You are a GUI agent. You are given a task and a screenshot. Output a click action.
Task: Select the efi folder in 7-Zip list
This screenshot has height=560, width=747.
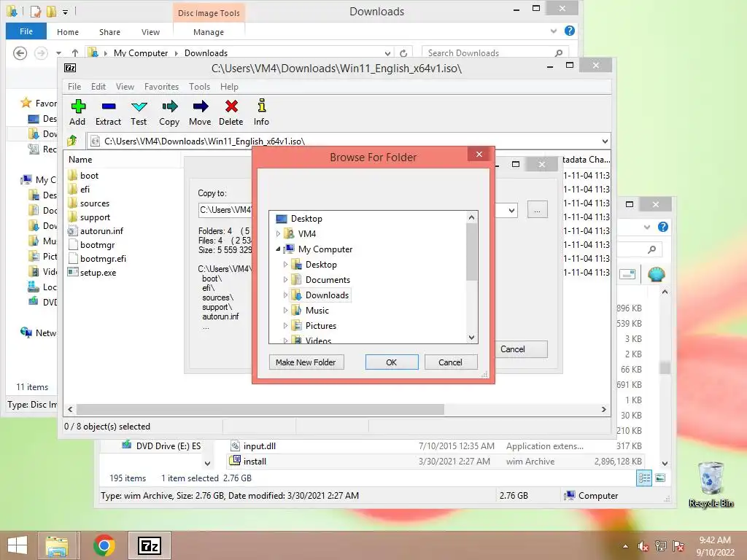pyautogui.click(x=85, y=190)
